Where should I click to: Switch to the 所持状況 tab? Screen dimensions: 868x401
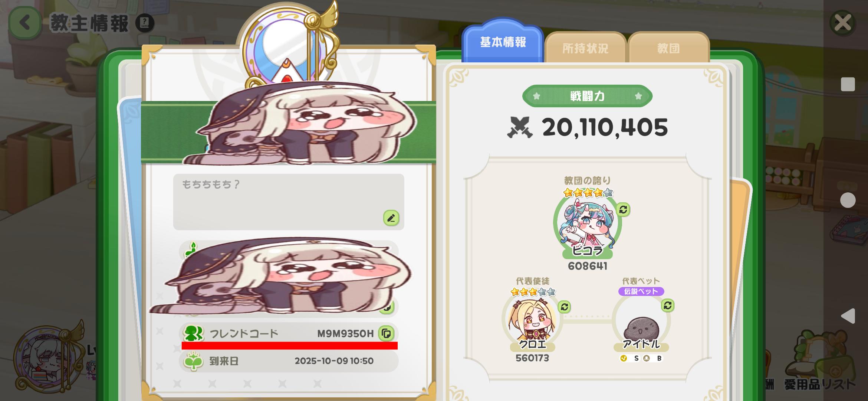(585, 48)
